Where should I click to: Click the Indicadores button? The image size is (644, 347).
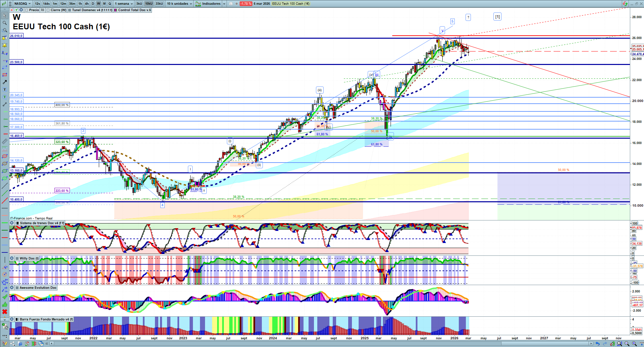point(208,4)
